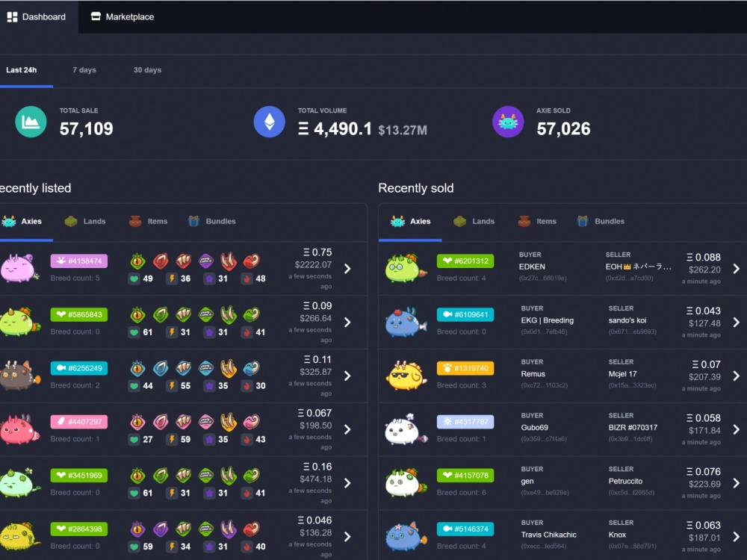Image resolution: width=747 pixels, height=560 pixels.
Task: Switch to the 7 days period
Action: (84, 70)
